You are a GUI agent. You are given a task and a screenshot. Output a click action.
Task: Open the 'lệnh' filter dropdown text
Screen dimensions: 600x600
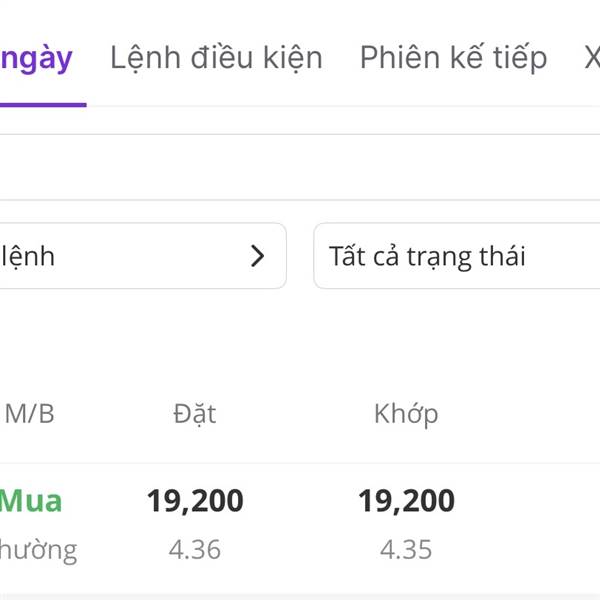(30, 256)
